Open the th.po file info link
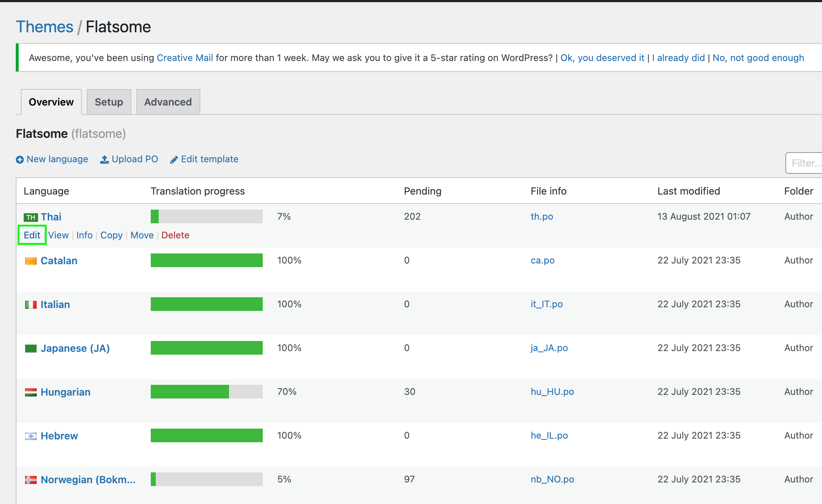The width and height of the screenshot is (822, 504). (x=542, y=216)
